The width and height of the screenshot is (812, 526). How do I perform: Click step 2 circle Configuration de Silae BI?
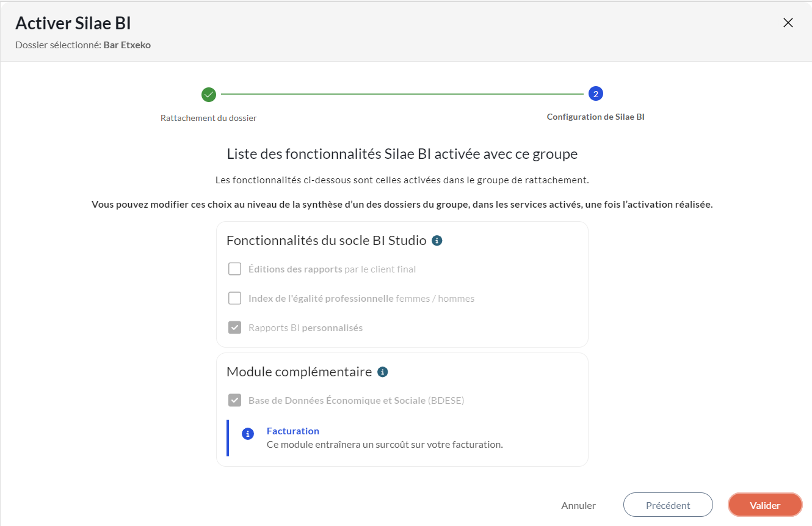click(596, 94)
